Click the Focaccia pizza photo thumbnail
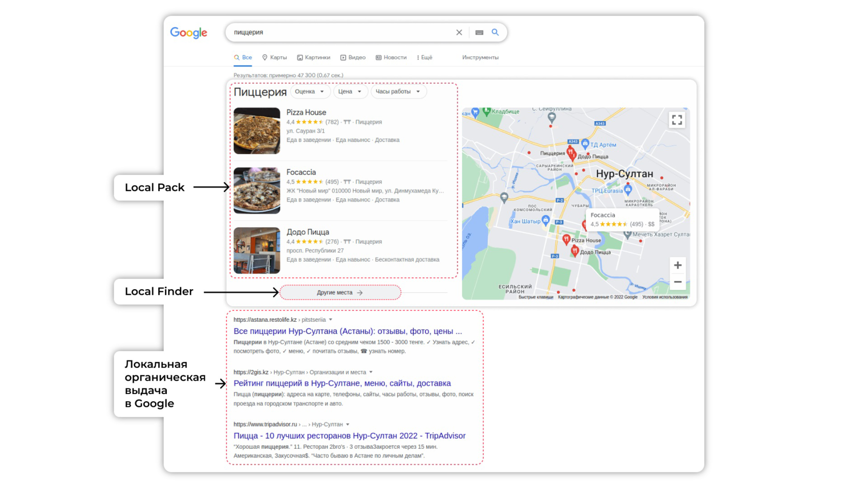 257,191
